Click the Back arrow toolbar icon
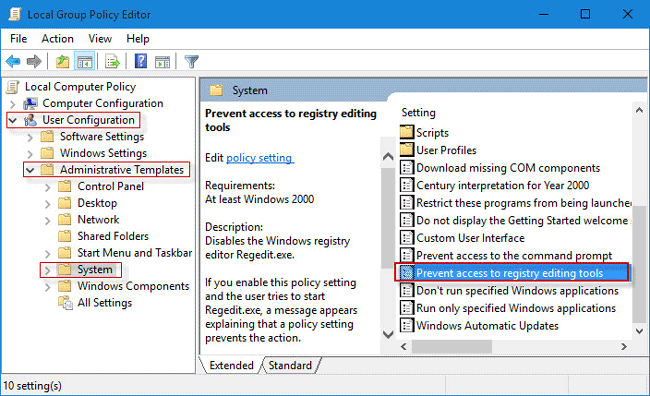 (x=13, y=62)
